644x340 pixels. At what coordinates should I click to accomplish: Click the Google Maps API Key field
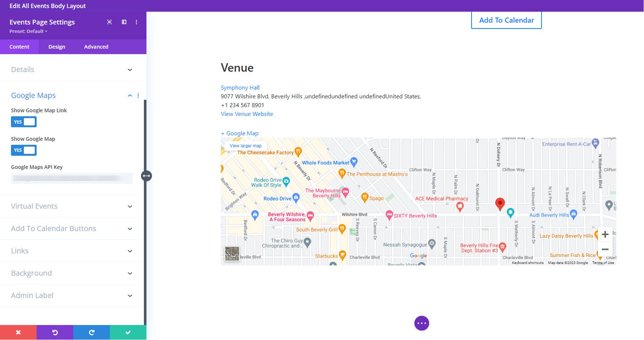tap(72, 178)
